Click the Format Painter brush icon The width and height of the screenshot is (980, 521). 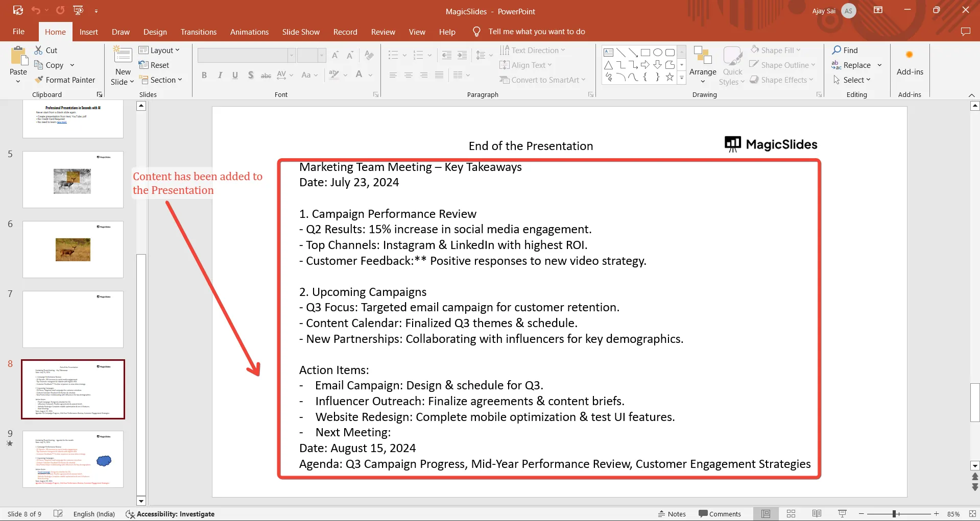[39, 80]
